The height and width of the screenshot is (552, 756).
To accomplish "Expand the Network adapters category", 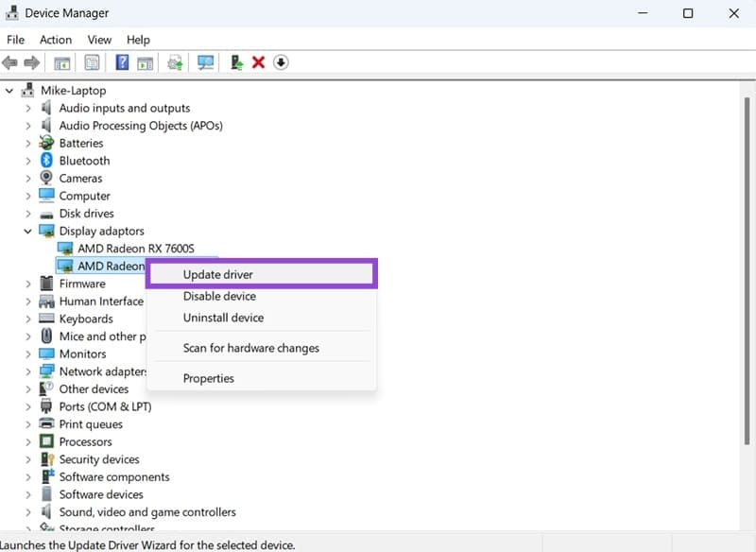I will click(27, 371).
